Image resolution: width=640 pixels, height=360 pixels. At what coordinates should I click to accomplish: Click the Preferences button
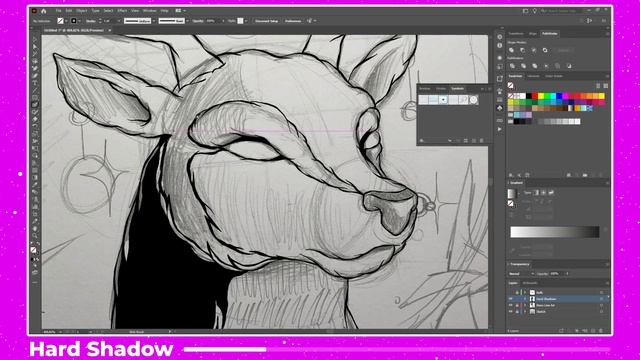[x=293, y=21]
